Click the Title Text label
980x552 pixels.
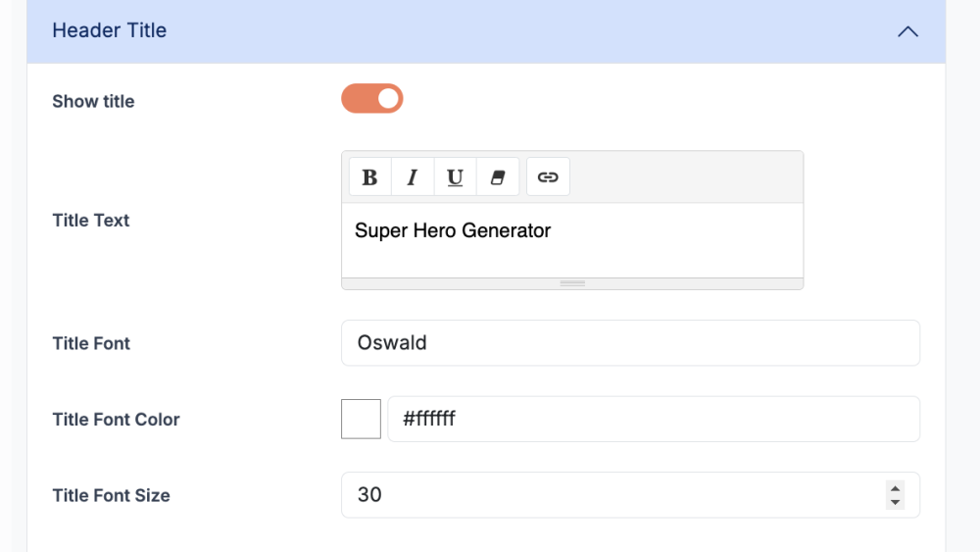coord(91,221)
